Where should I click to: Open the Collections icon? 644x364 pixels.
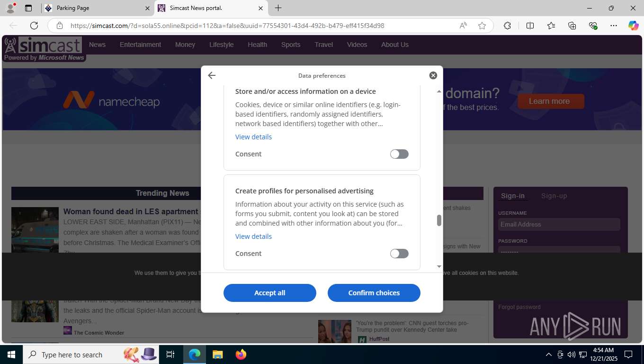pyautogui.click(x=572, y=26)
